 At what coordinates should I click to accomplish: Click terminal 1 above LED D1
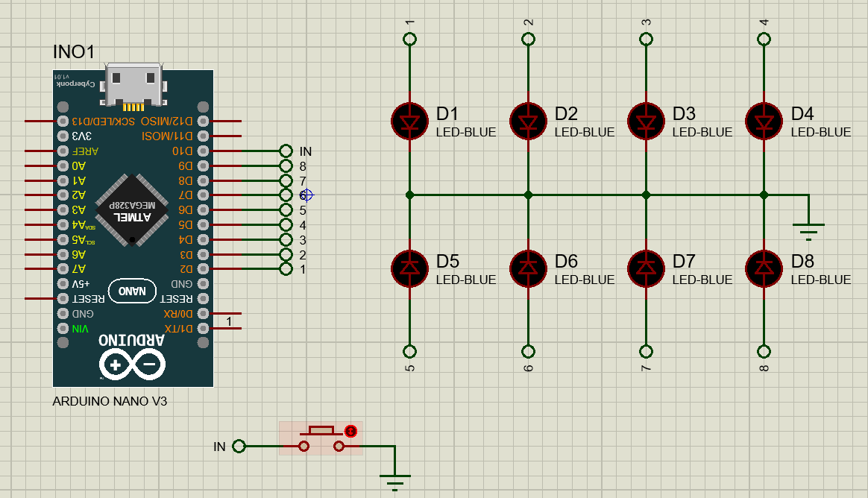coord(409,39)
